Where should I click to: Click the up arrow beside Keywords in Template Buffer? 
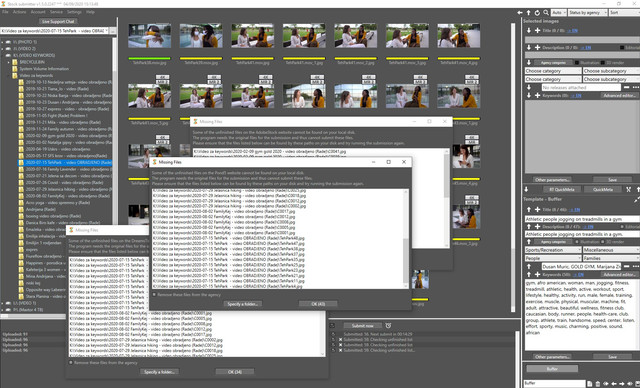pos(529,275)
